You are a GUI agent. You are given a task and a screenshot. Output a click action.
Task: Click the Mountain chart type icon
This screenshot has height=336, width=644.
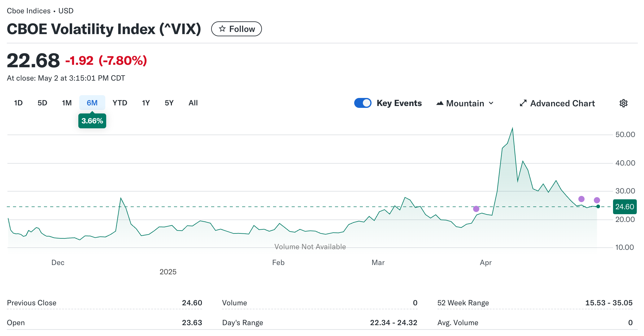click(x=440, y=103)
